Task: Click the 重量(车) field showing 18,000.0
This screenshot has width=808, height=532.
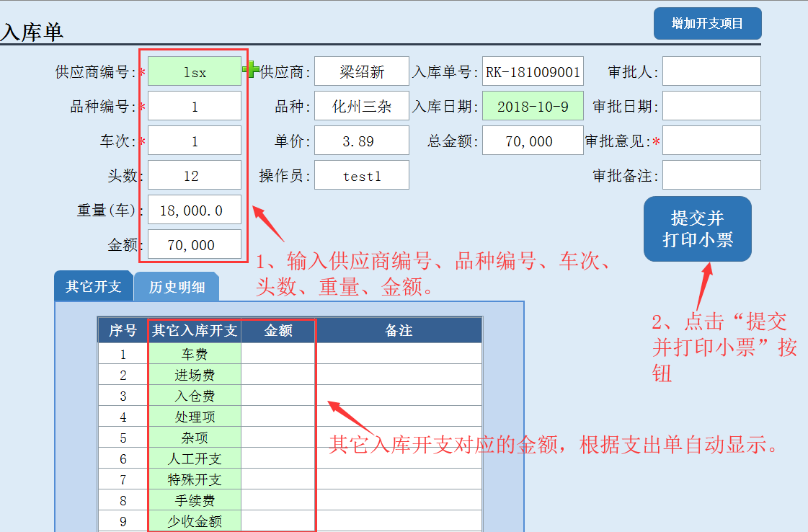Action: coord(195,209)
